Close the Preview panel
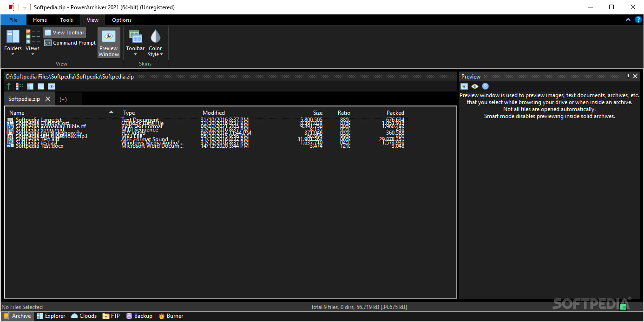 pyautogui.click(x=635, y=76)
